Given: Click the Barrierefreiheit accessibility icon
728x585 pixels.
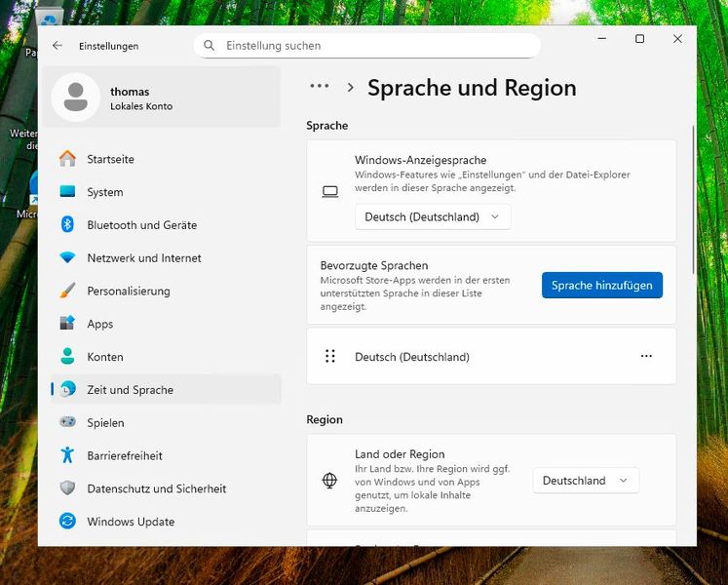Looking at the screenshot, I should (x=67, y=455).
